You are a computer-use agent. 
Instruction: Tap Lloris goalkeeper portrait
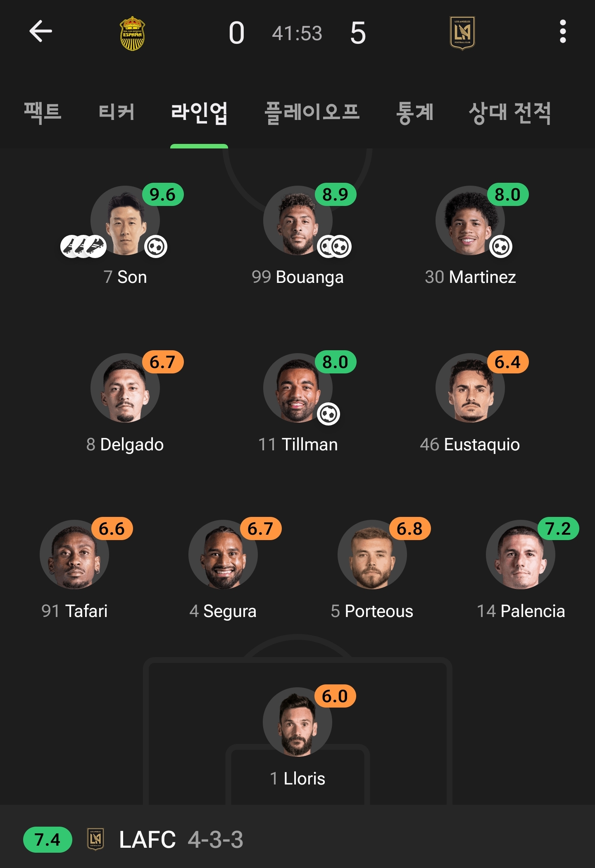click(x=297, y=722)
